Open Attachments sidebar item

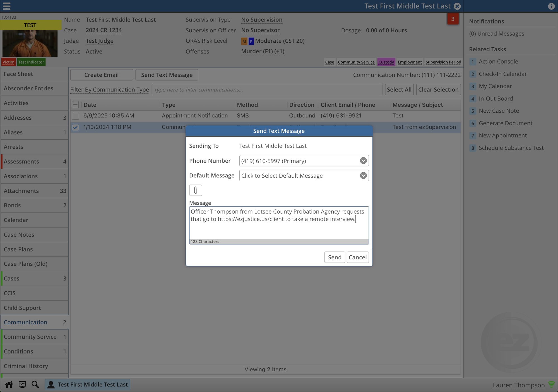pyautogui.click(x=34, y=191)
